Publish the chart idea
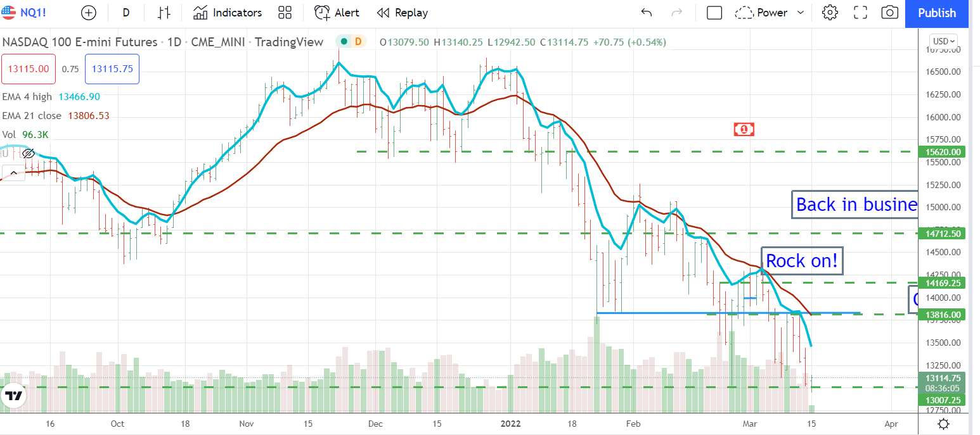This screenshot has height=435, width=980. 937,13
